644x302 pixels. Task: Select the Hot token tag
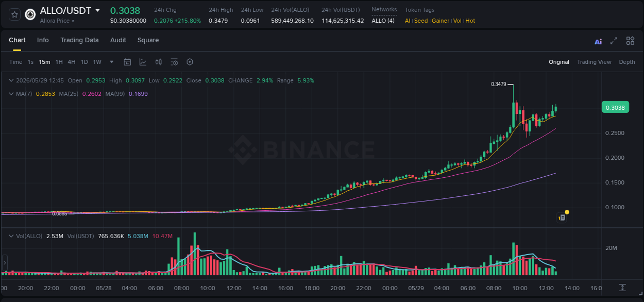click(x=470, y=21)
